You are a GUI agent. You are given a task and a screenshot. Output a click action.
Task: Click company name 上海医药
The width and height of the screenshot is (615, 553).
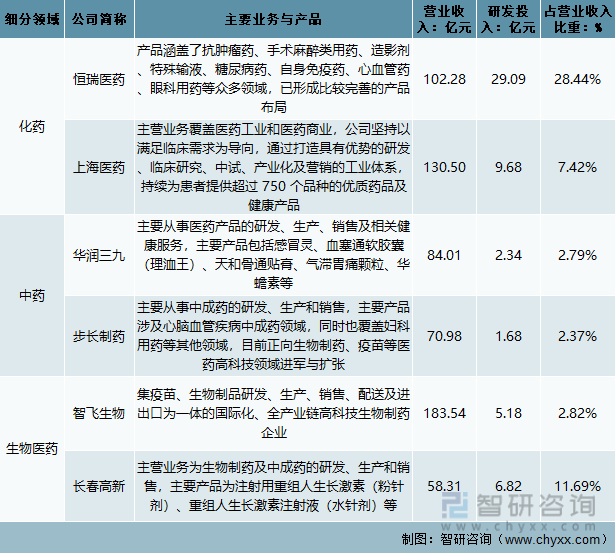[99, 167]
